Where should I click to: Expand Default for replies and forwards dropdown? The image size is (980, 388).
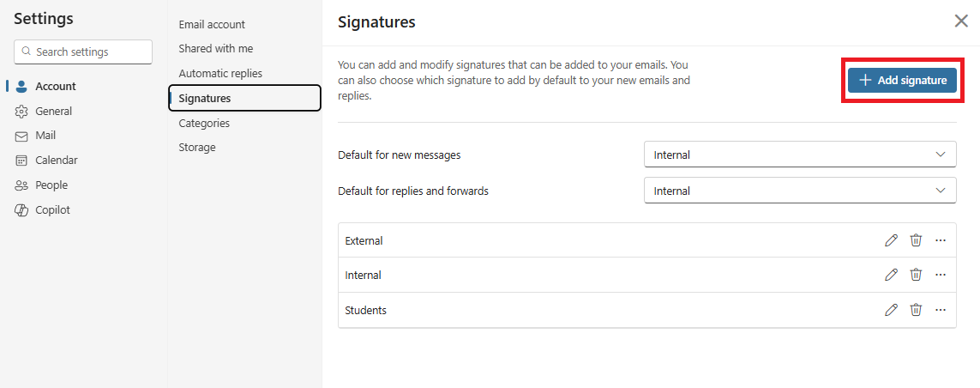pos(799,191)
